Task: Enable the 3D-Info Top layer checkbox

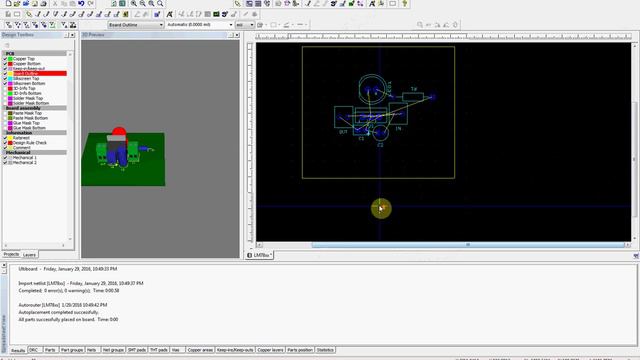Action: click(5, 88)
